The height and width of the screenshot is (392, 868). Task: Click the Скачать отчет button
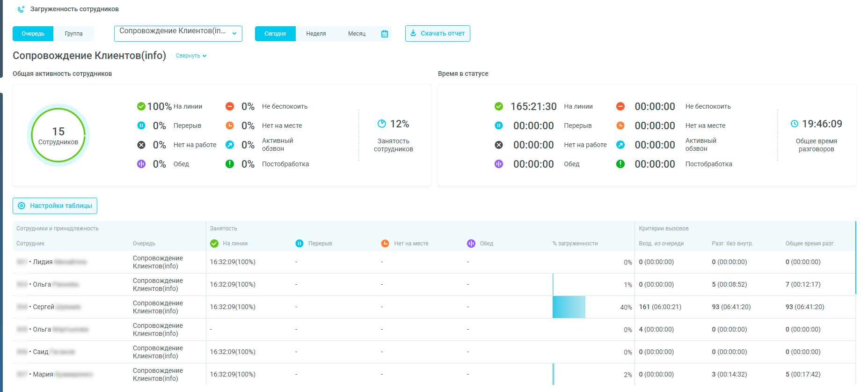pos(438,34)
